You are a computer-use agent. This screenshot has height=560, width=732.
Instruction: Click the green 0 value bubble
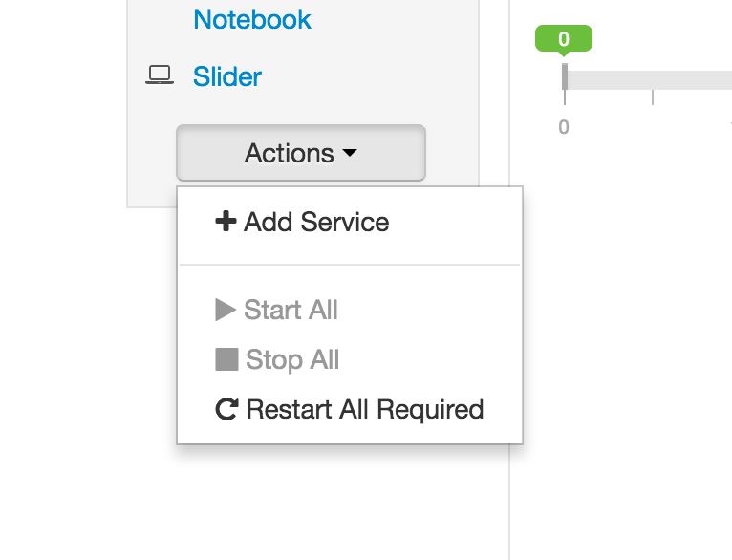(x=564, y=39)
